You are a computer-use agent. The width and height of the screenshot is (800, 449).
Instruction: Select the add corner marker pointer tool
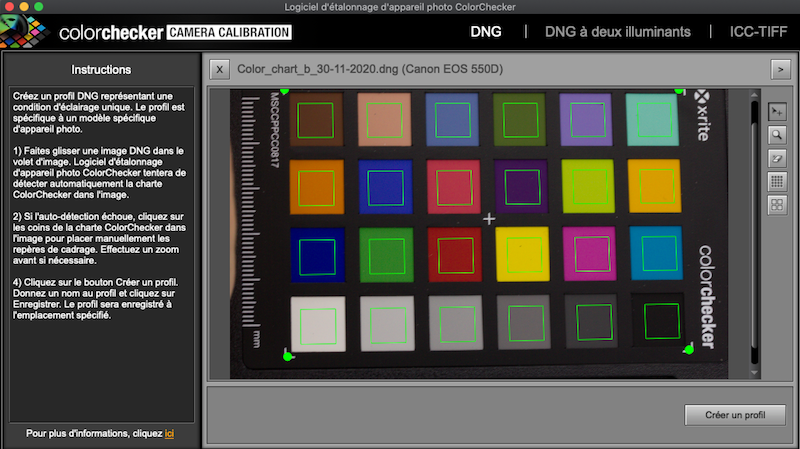pos(777,112)
